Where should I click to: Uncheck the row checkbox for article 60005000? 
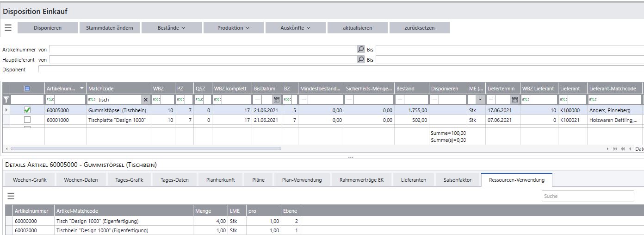coord(27,110)
